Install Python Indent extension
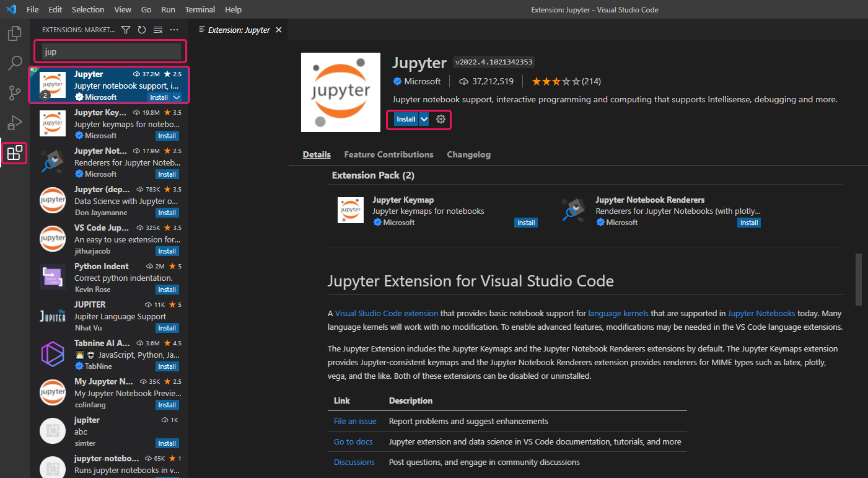 [x=167, y=290]
